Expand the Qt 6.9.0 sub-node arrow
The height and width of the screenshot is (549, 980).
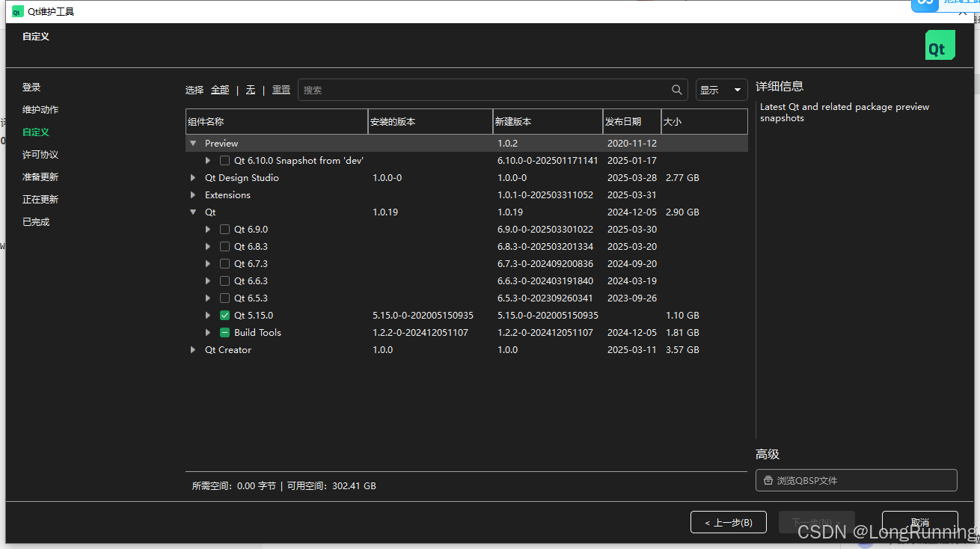208,230
